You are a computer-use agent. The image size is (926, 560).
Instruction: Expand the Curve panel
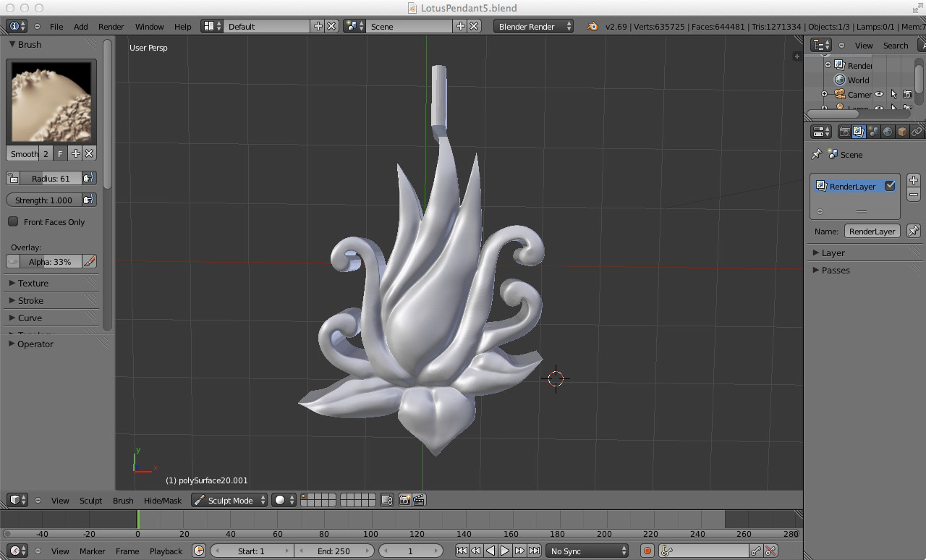coord(52,318)
